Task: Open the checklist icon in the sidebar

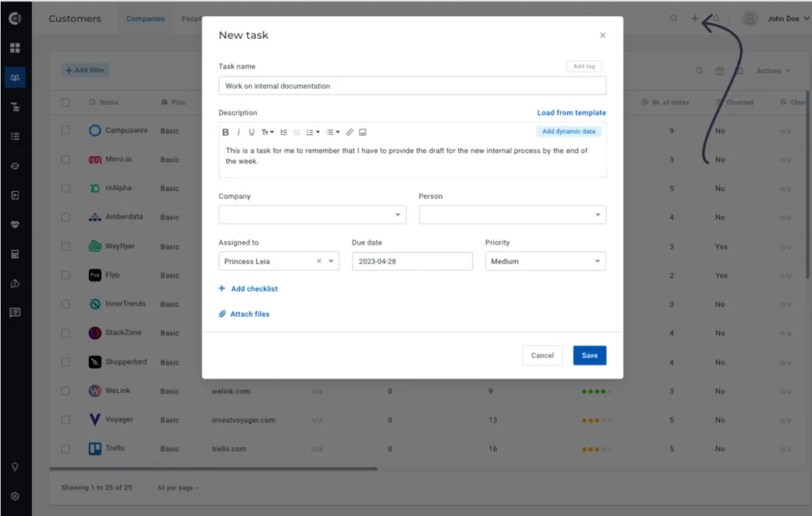Action: pos(15,136)
